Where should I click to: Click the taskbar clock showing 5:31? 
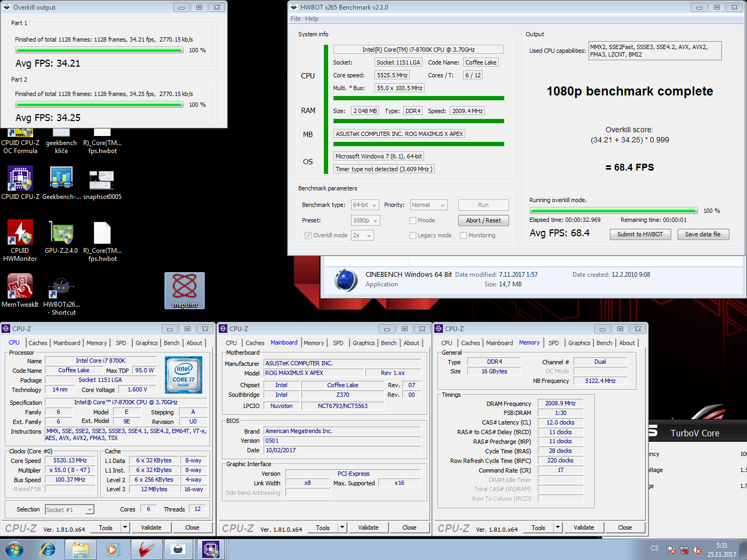point(721,550)
